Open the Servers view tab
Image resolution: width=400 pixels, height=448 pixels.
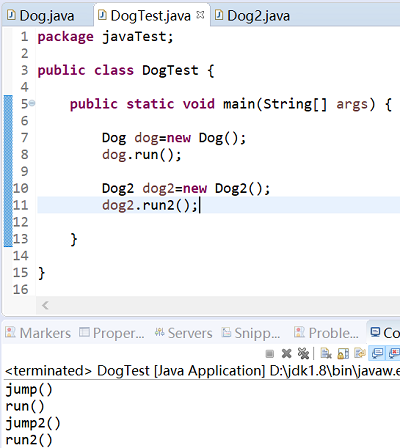(x=183, y=333)
